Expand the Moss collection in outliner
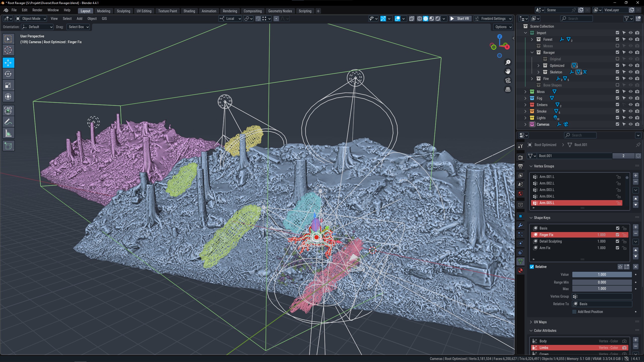 coord(525,92)
